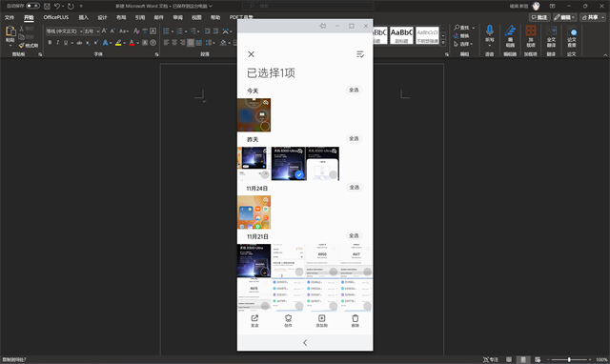
Task: Expand underline style dropdown arrow
Action: coord(72,43)
